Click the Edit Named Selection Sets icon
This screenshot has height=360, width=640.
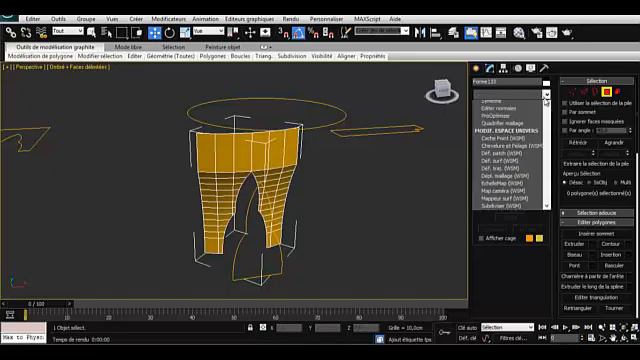point(345,32)
